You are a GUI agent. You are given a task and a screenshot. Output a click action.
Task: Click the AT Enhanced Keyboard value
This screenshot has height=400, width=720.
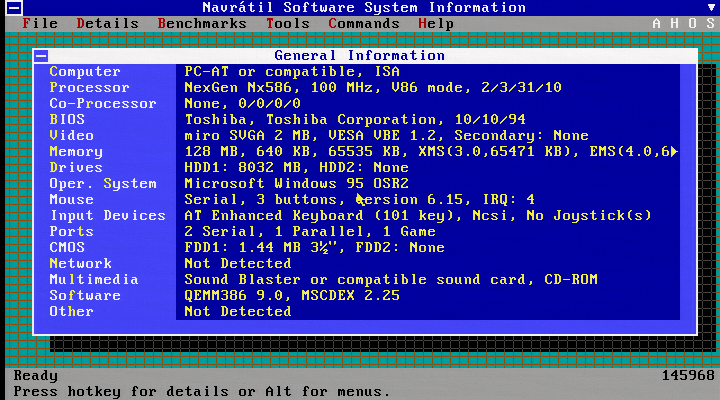click(418, 215)
